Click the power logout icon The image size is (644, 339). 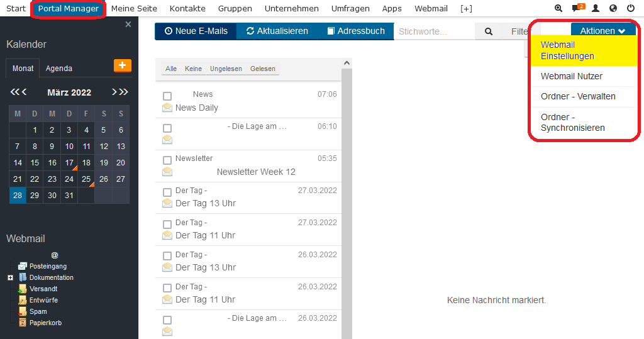coord(631,8)
